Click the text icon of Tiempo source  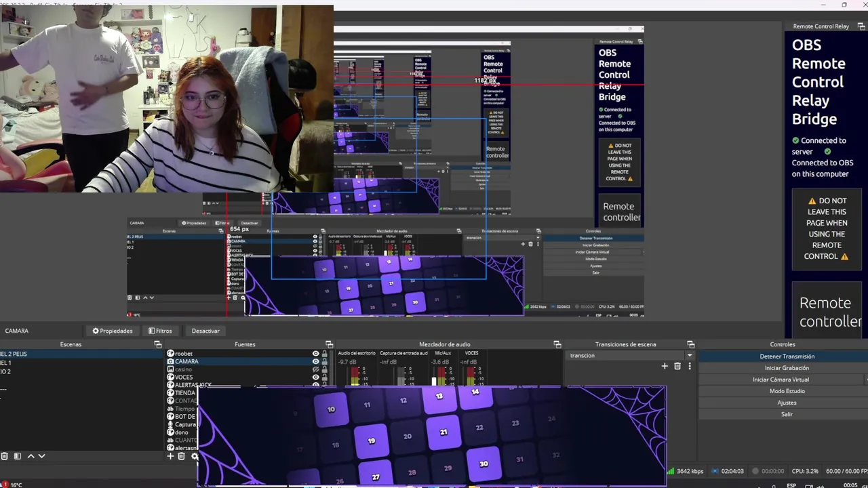click(170, 409)
